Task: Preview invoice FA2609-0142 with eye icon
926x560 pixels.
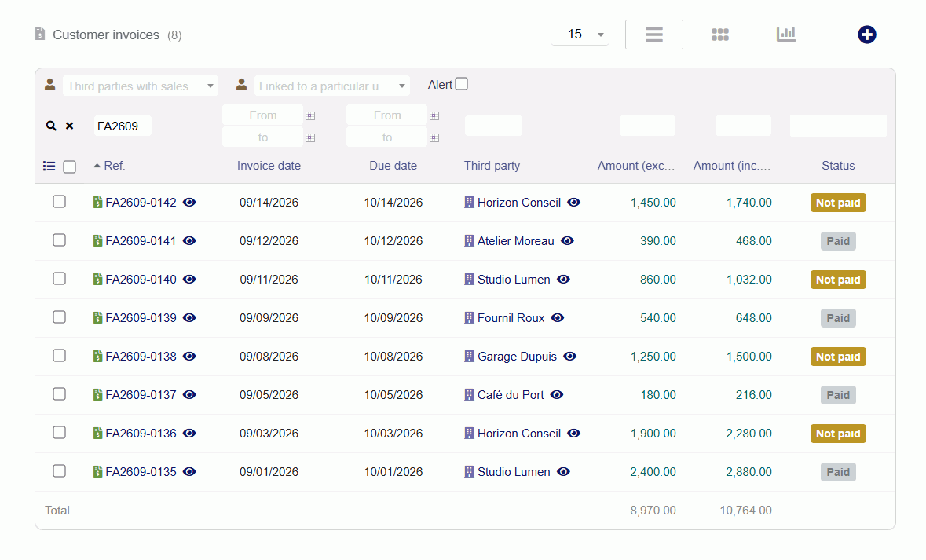Action: [x=189, y=202]
